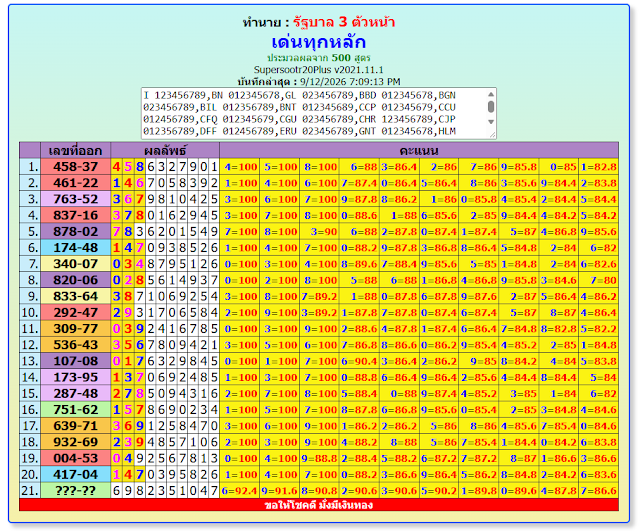Select the drawn number 340-07

[x=76, y=264]
